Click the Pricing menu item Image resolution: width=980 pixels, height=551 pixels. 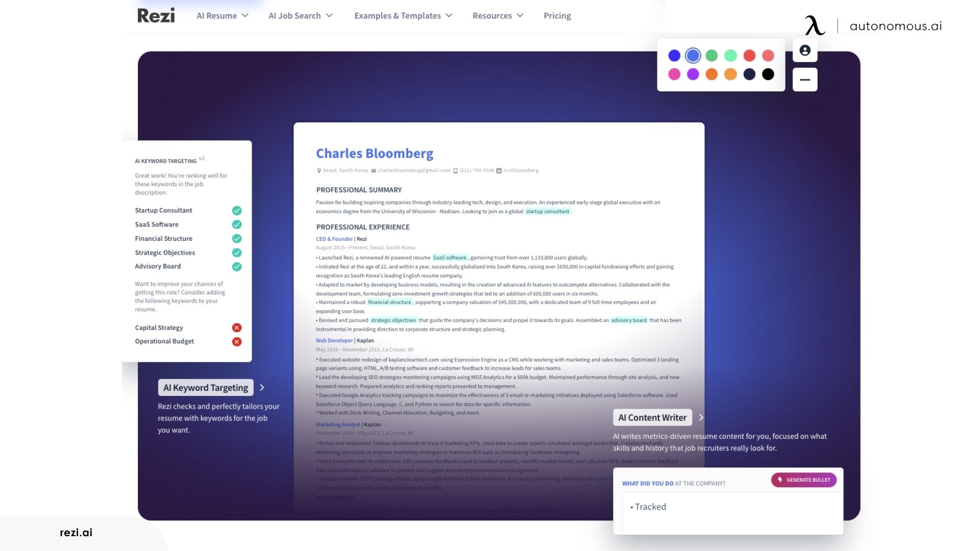(557, 15)
